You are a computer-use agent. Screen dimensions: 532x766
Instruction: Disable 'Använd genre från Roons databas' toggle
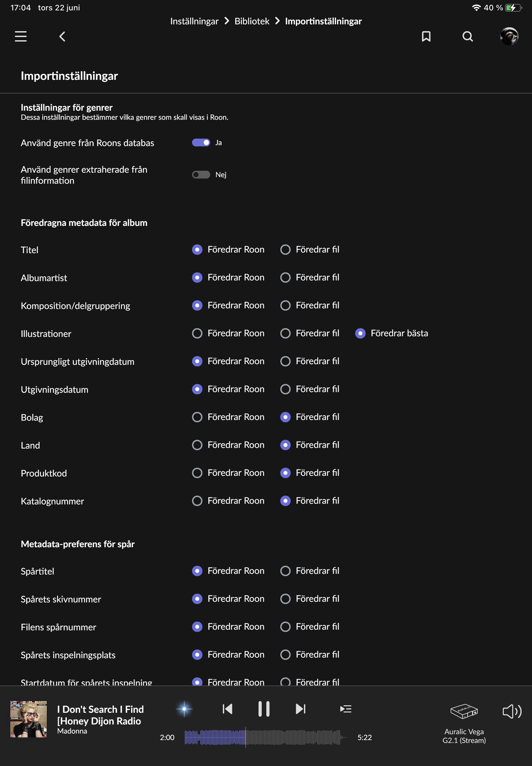(201, 143)
